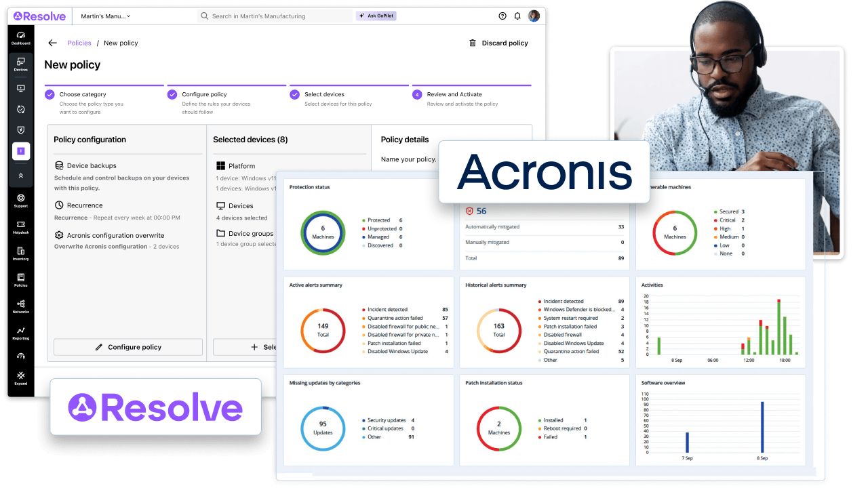868x488 pixels.
Task: Open notifications bell icon
Action: click(518, 16)
